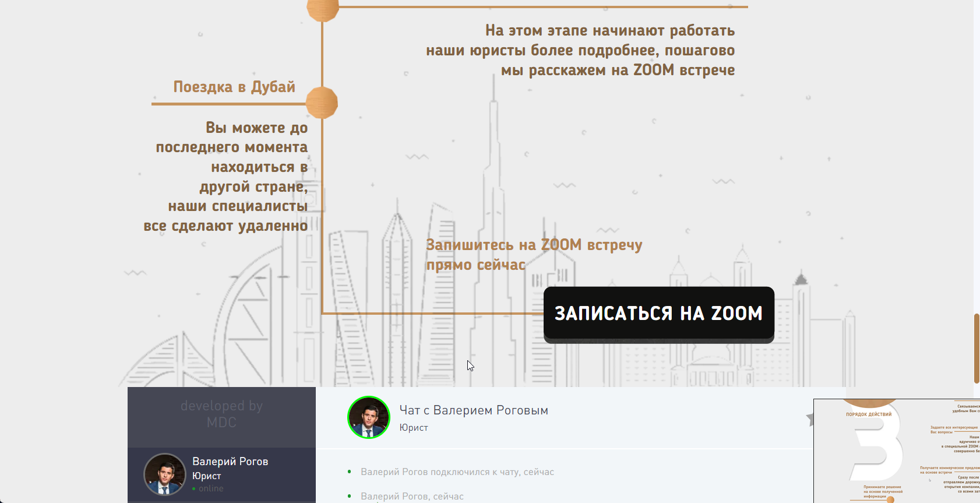Click the 'Поездка в Дубай' heading
Image resolution: width=980 pixels, height=503 pixels.
coord(234,87)
